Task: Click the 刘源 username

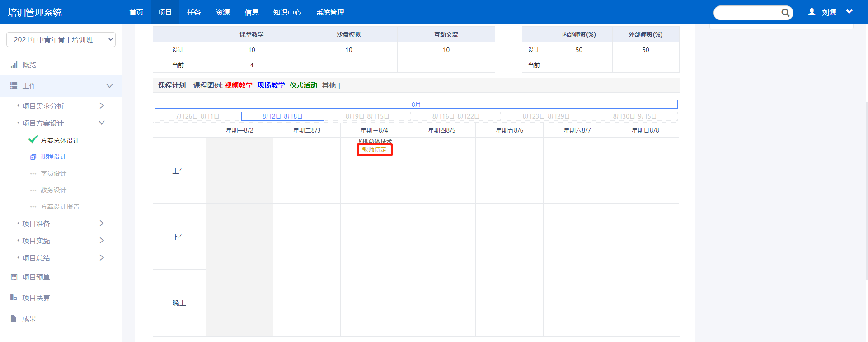Action: coord(829,13)
